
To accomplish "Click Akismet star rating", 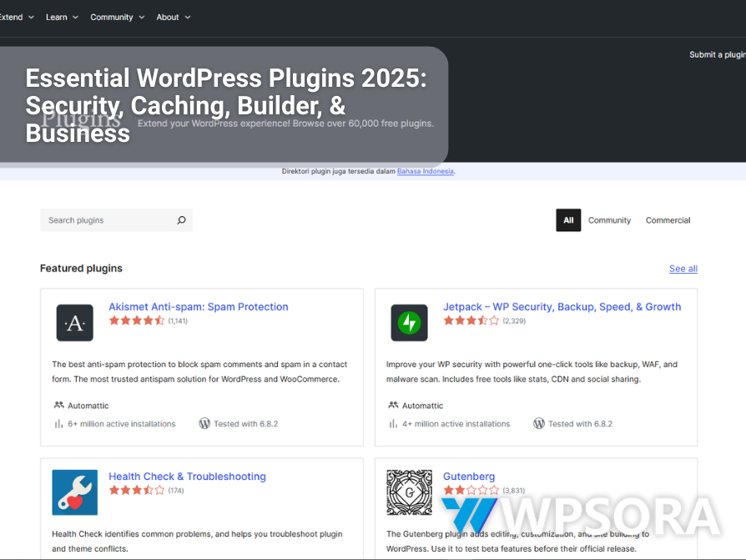I will click(x=137, y=320).
